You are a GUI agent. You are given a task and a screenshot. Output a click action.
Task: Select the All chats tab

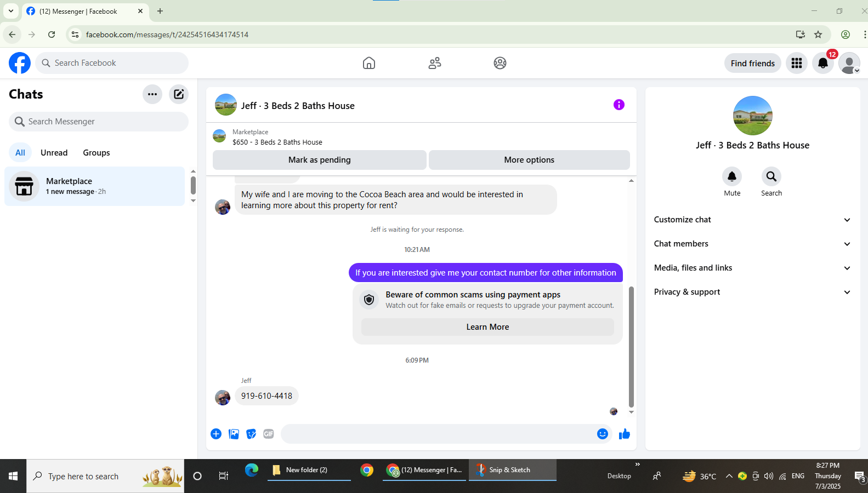pyautogui.click(x=20, y=153)
